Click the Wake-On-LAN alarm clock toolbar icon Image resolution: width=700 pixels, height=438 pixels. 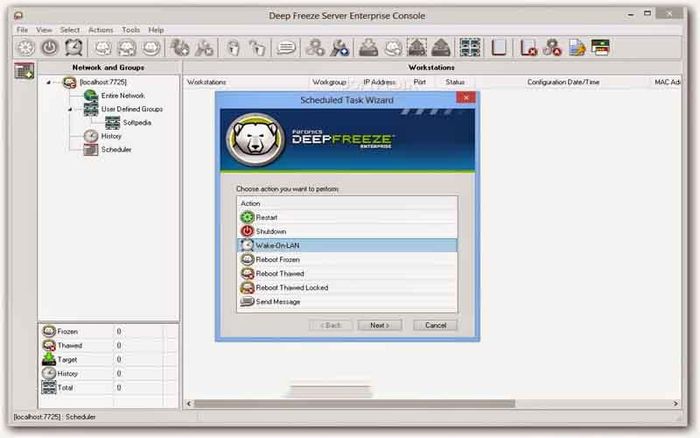[x=74, y=48]
